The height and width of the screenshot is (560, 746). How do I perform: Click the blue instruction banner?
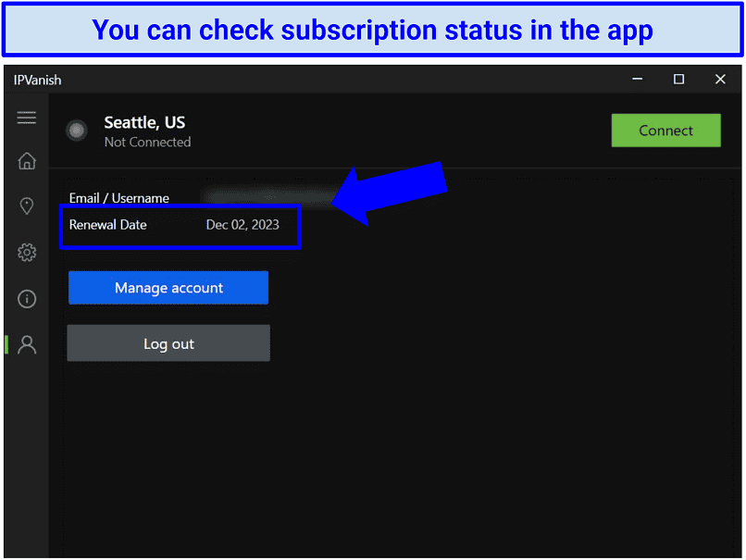pos(372,30)
